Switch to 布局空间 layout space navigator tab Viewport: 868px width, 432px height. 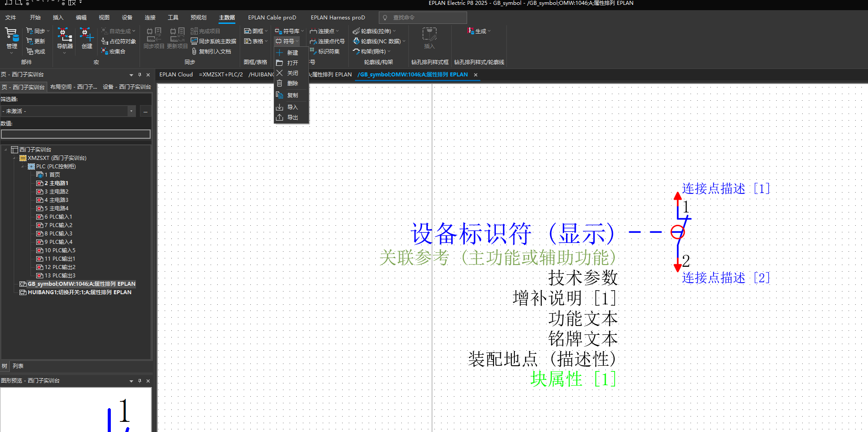point(74,87)
